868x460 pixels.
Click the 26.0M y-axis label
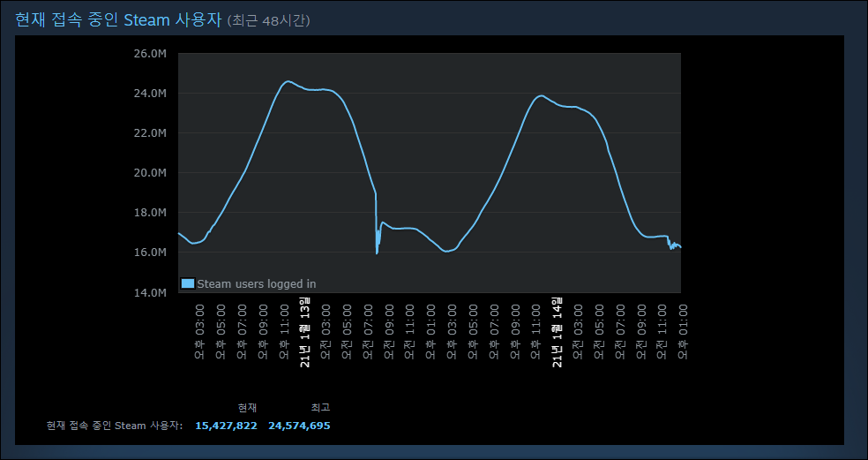tap(150, 54)
